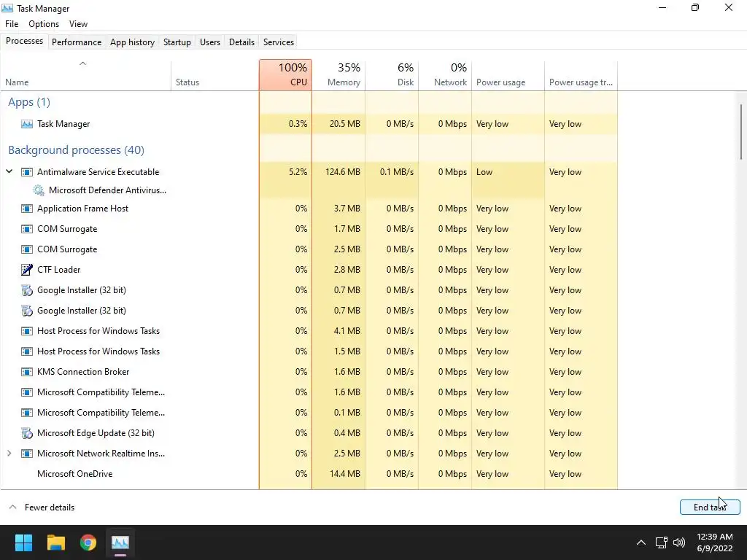Select the Background processes (40) heading

(76, 150)
